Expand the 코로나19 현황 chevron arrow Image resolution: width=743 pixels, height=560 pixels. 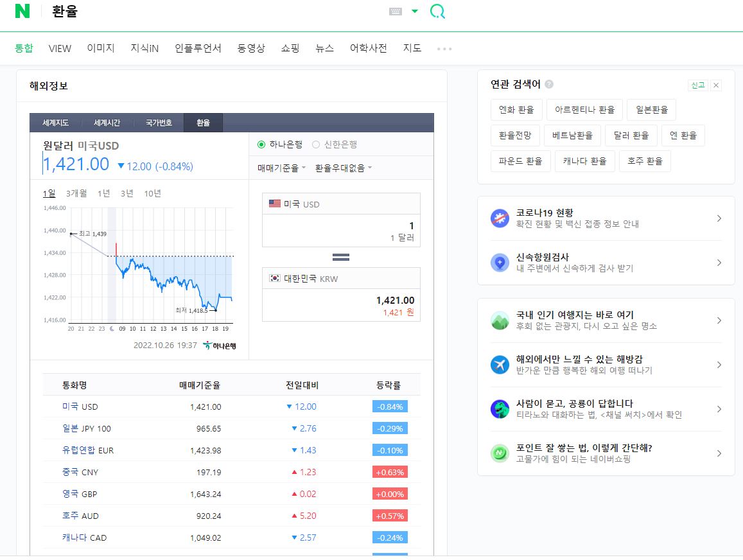[719, 218]
